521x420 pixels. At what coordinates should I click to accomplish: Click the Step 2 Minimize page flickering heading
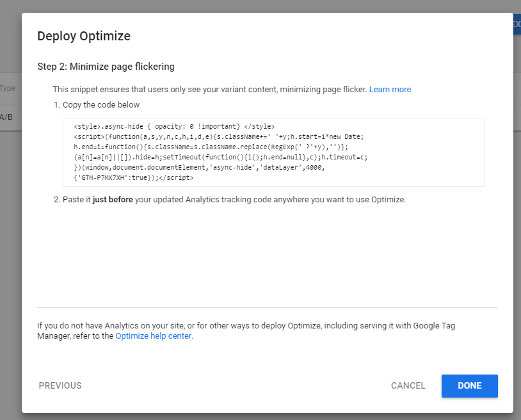tap(106, 67)
